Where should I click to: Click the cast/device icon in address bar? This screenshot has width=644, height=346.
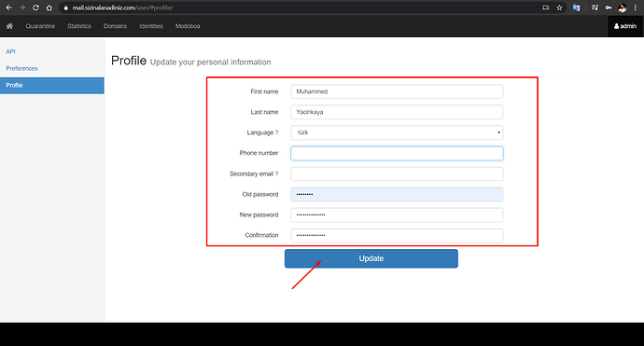tap(546, 7)
